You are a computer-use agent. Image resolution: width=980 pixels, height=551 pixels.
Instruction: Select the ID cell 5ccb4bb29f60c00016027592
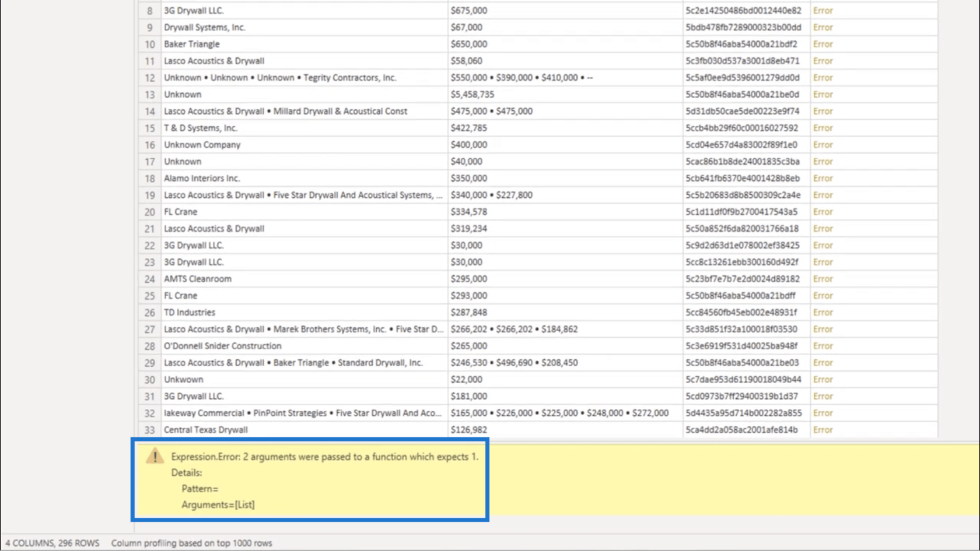click(747, 128)
